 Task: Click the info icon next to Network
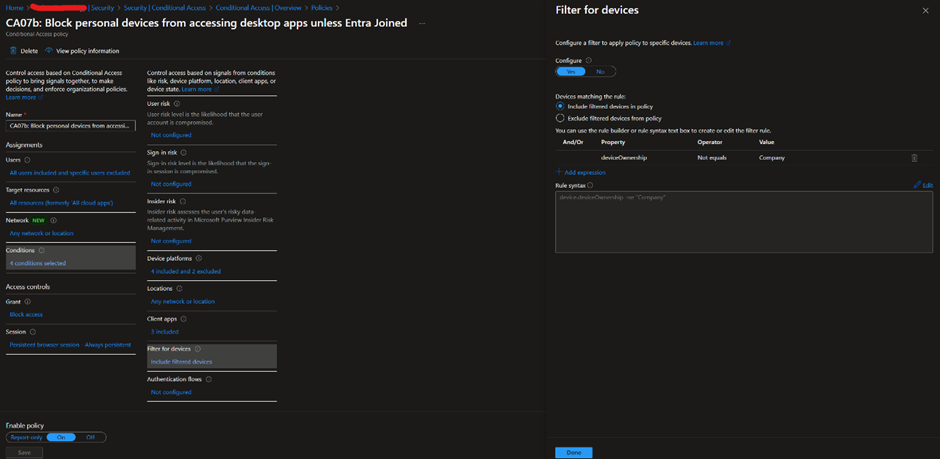(x=54, y=220)
